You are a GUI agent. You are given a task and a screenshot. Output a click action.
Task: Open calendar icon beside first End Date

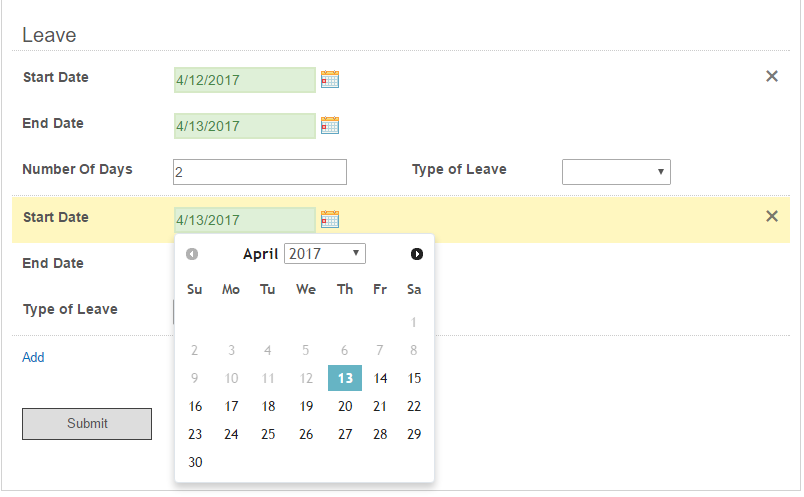click(330, 125)
